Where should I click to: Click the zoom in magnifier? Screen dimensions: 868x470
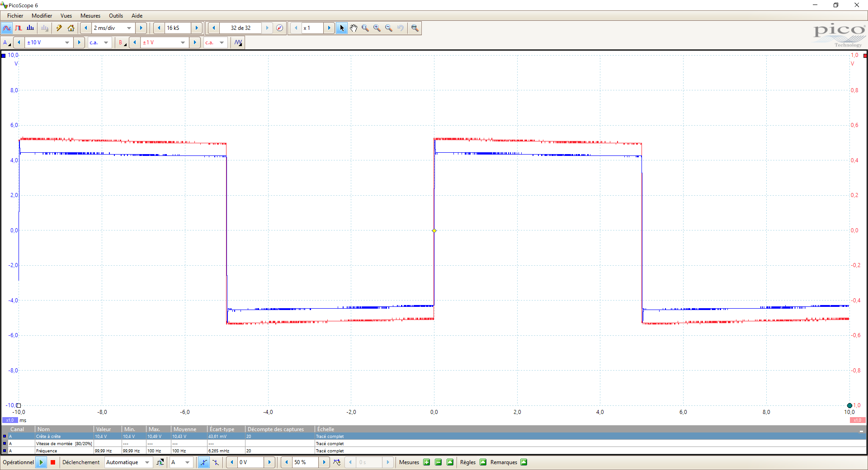(377, 28)
